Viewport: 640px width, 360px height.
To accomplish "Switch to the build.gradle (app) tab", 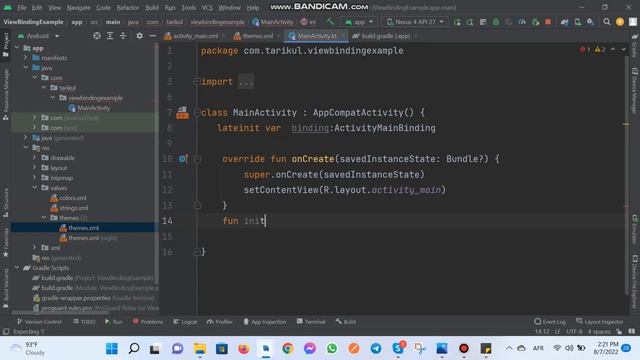I will tap(385, 36).
